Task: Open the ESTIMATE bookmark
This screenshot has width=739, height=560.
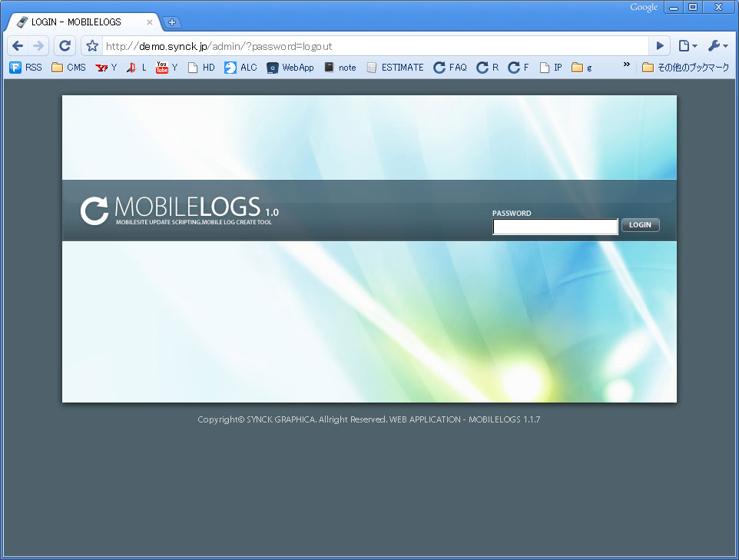Action: [x=395, y=68]
